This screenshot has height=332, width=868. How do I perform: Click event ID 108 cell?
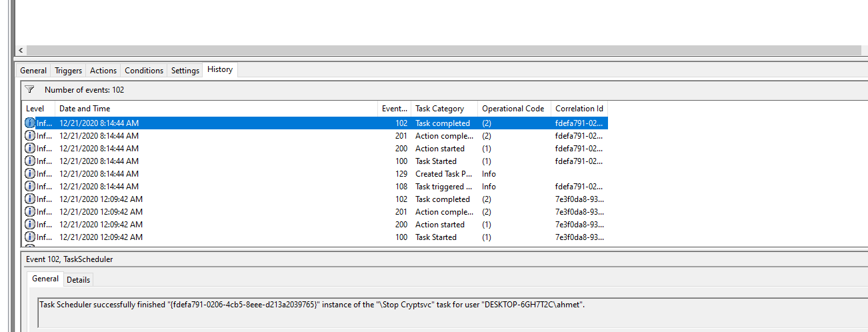tap(401, 187)
